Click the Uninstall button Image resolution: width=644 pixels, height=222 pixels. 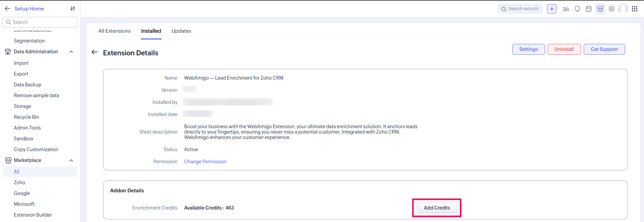pos(564,49)
